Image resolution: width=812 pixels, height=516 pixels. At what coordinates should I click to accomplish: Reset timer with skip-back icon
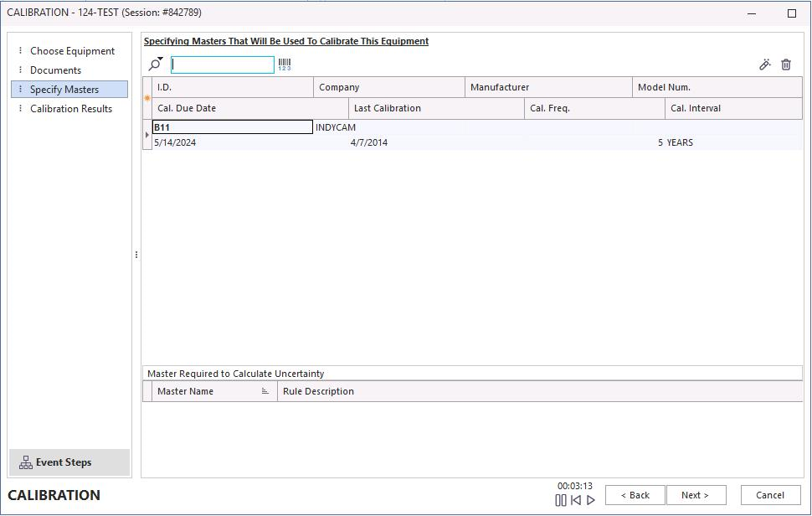tap(576, 500)
